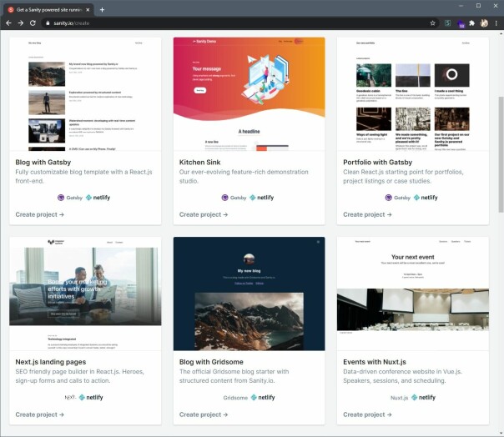The image size is (504, 437).
Task: Click the site padlock security icon
Action: (x=48, y=23)
